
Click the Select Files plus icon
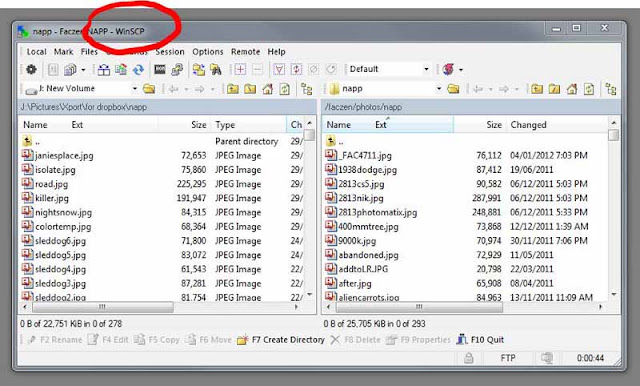240,70
